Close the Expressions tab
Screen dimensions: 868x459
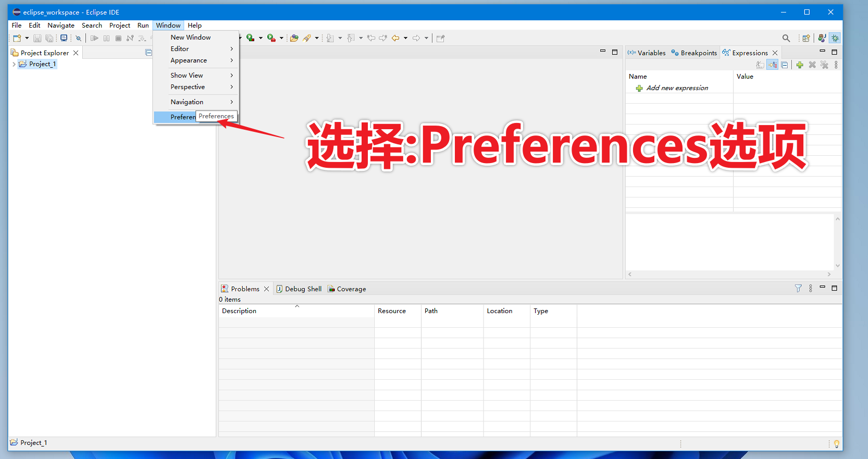pos(775,53)
